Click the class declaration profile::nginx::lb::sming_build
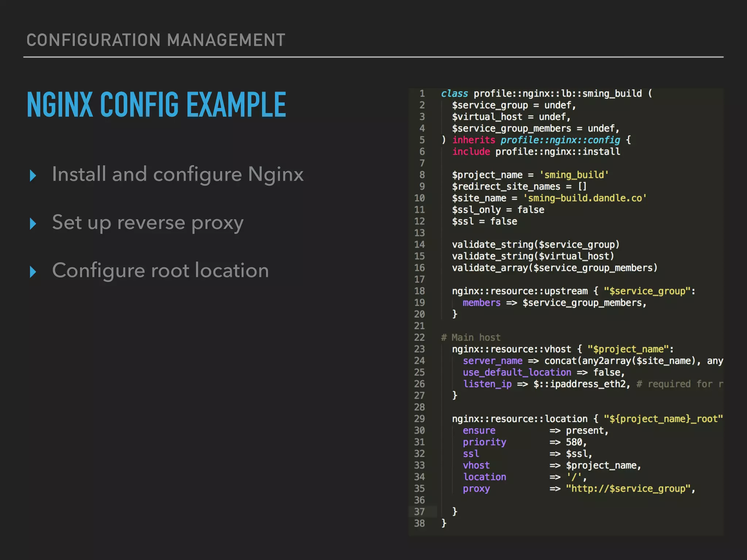The width and height of the screenshot is (747, 560). click(558, 94)
